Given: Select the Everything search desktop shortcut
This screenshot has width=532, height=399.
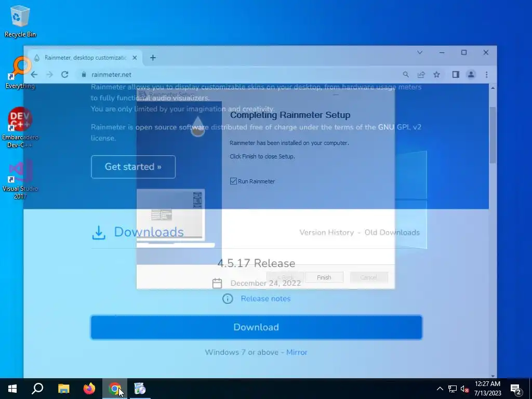Looking at the screenshot, I should (20, 73).
